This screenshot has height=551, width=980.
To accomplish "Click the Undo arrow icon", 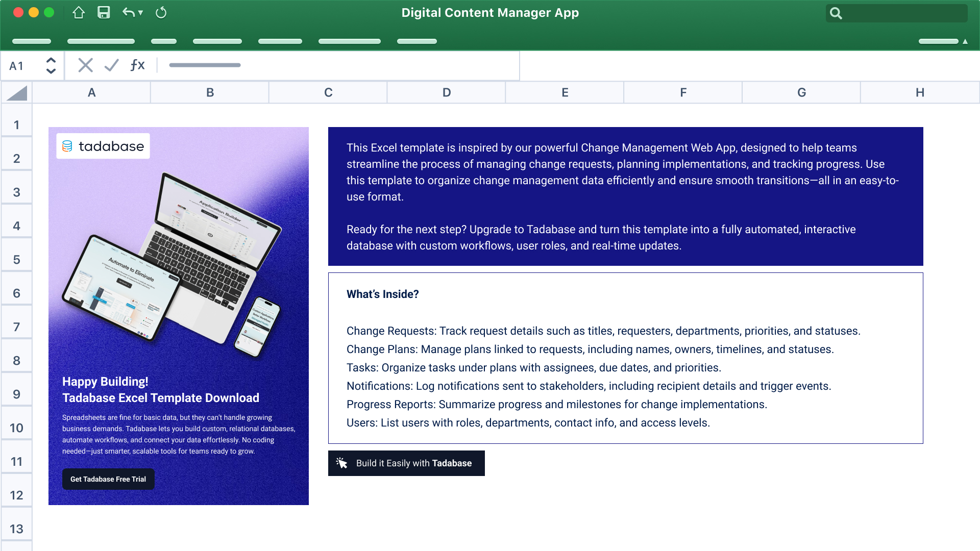I will coord(128,13).
